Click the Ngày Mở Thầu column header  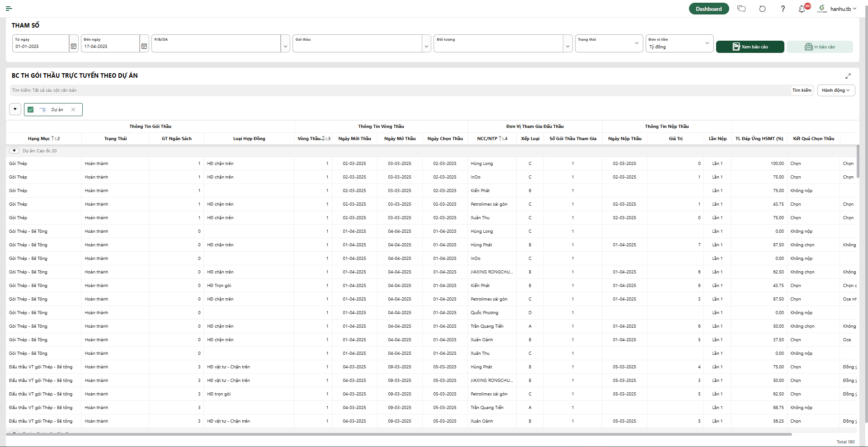(x=400, y=139)
